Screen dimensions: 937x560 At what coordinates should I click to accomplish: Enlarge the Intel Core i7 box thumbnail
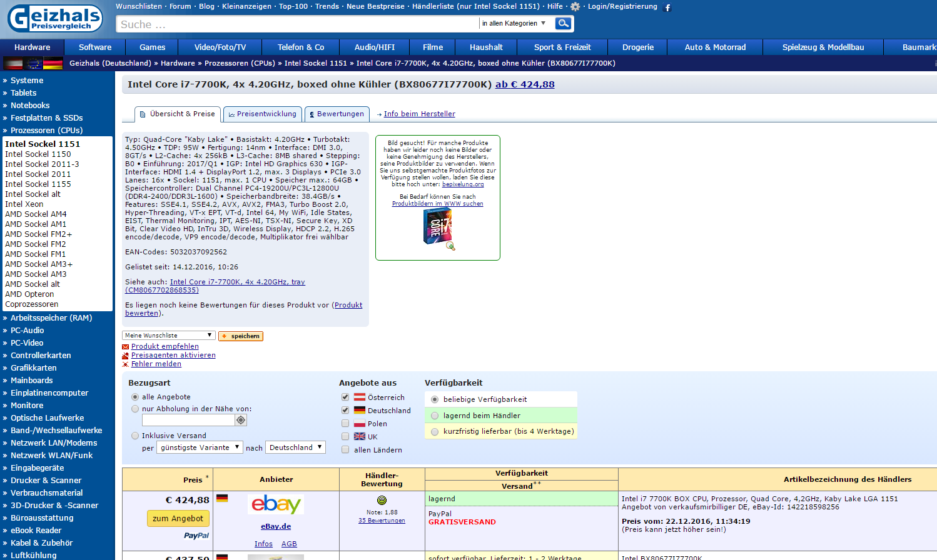coord(438,227)
